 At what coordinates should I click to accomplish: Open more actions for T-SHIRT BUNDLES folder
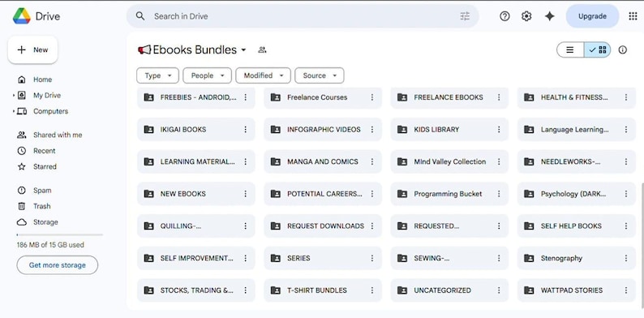point(372,290)
